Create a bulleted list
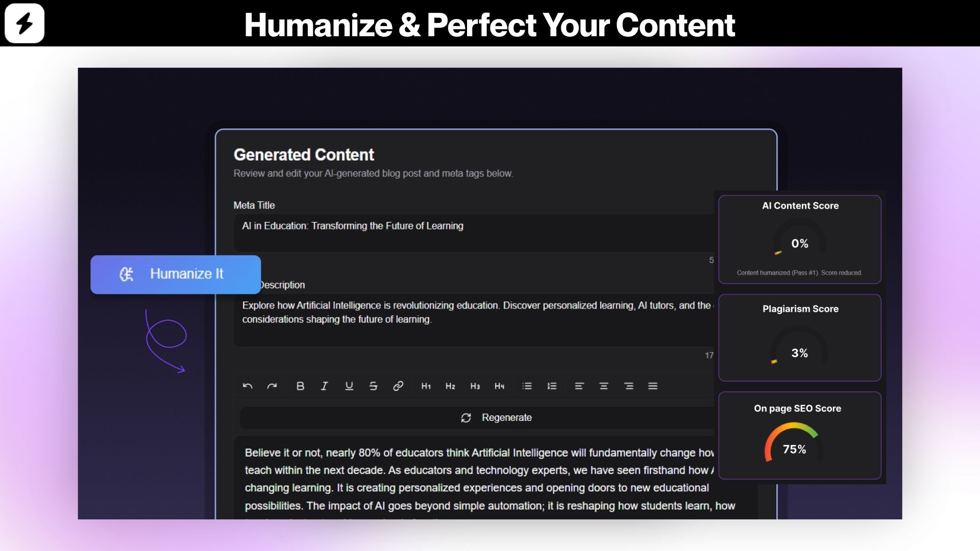The width and height of the screenshot is (980, 551). (527, 386)
